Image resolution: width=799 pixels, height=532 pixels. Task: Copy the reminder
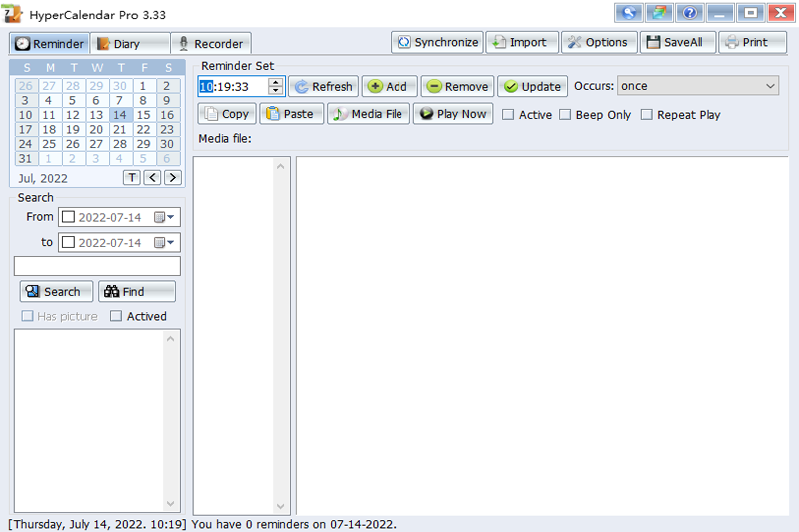[x=227, y=114]
